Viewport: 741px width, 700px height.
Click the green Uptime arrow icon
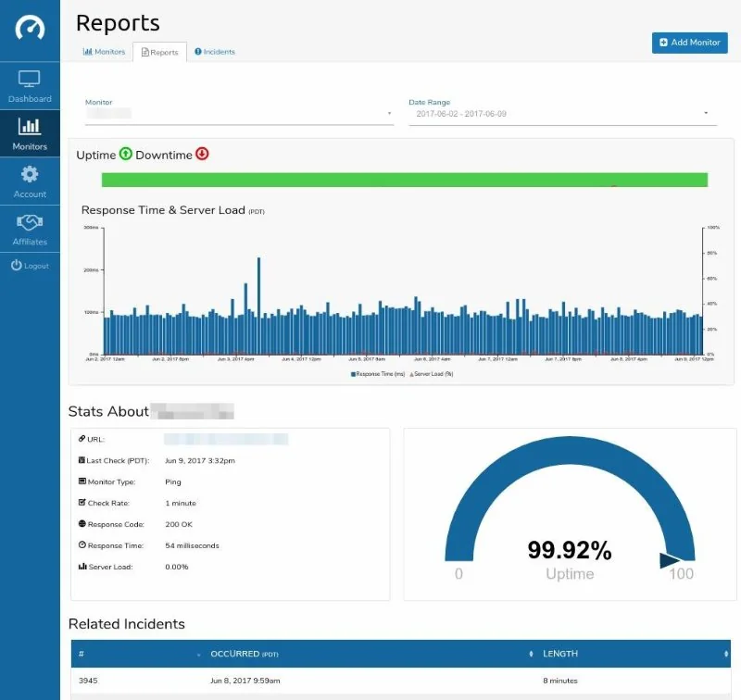125,154
